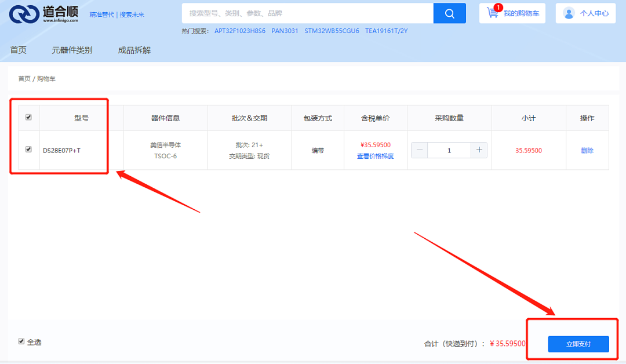Open cart via the shopping cart icon
The image size is (626, 364).
click(492, 13)
